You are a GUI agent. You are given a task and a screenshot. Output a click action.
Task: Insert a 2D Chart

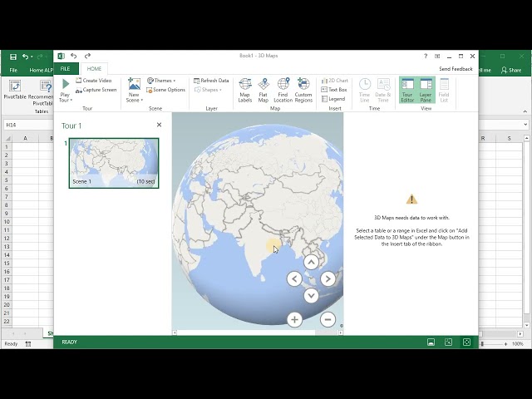tap(334, 81)
